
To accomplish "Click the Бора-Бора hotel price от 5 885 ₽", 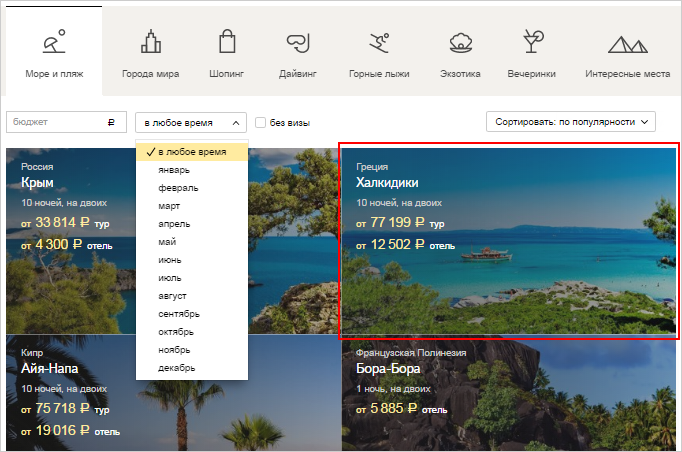I will point(401,409).
